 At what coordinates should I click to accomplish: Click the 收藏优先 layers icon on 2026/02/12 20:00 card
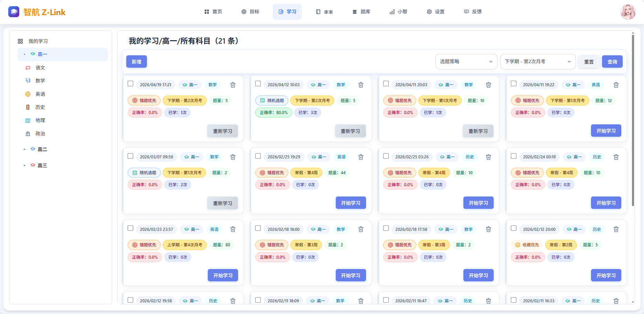click(518, 245)
